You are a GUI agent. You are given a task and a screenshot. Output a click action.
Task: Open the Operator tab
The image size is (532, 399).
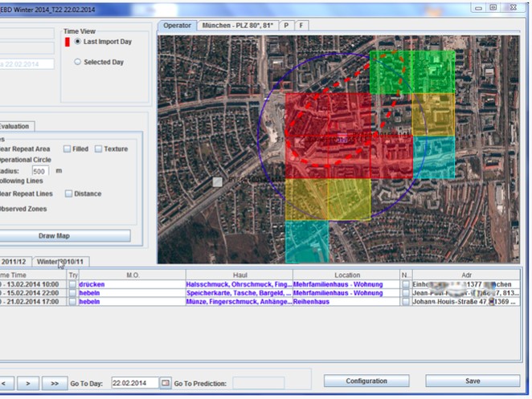(177, 26)
